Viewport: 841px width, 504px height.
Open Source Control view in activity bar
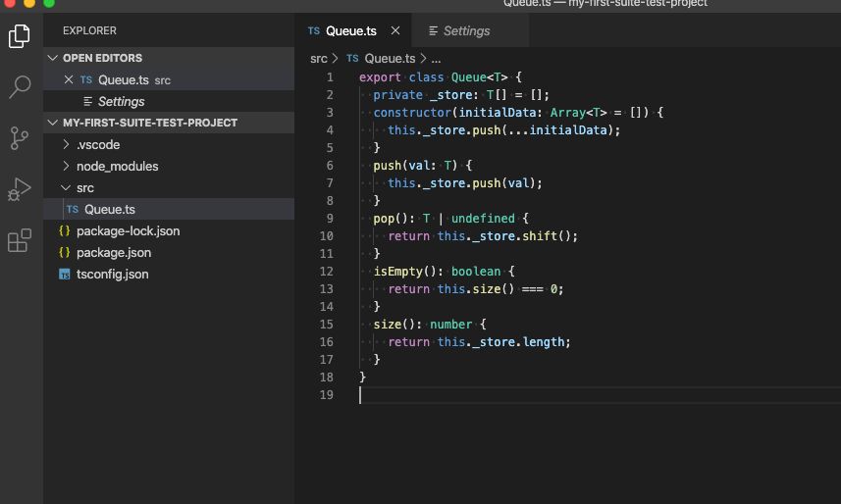[20, 138]
